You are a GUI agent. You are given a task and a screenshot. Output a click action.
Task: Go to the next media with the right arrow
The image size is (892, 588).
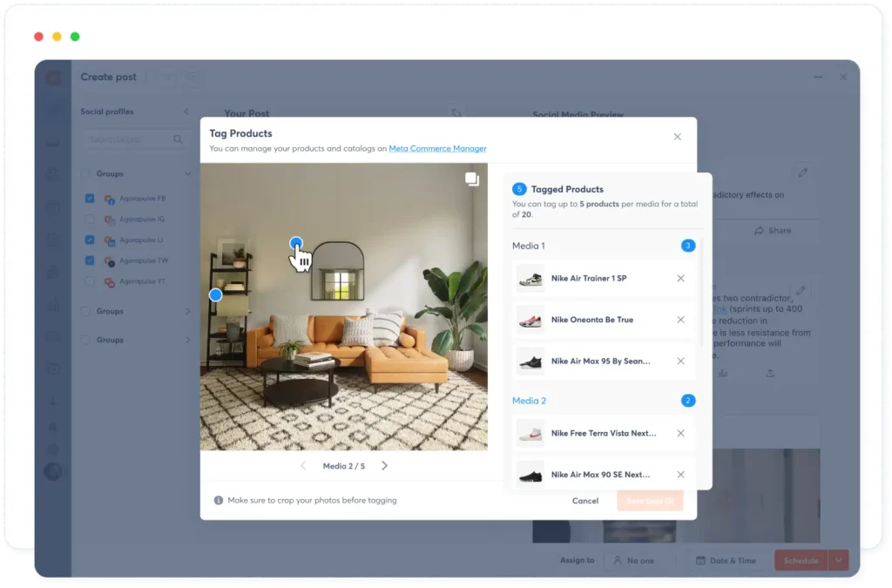(x=384, y=466)
